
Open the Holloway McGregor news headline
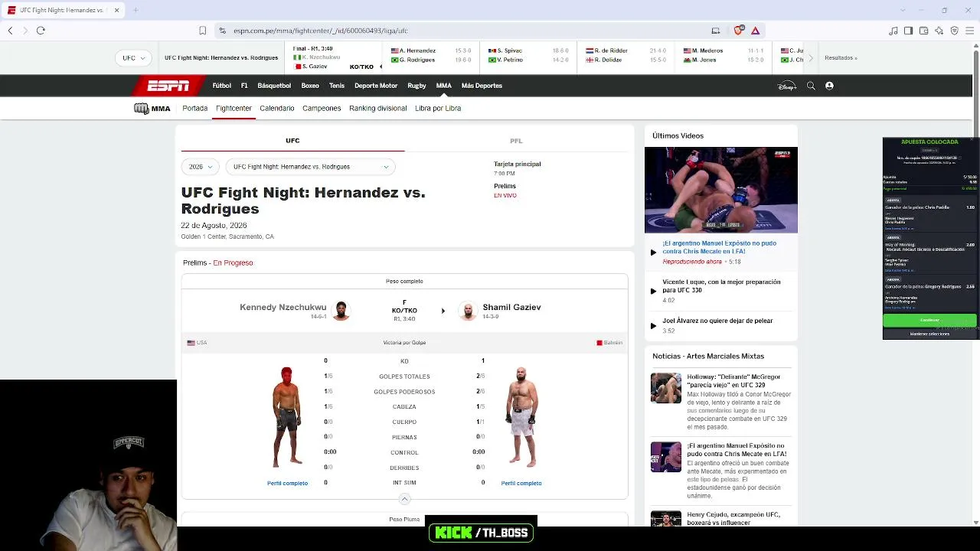733,381
